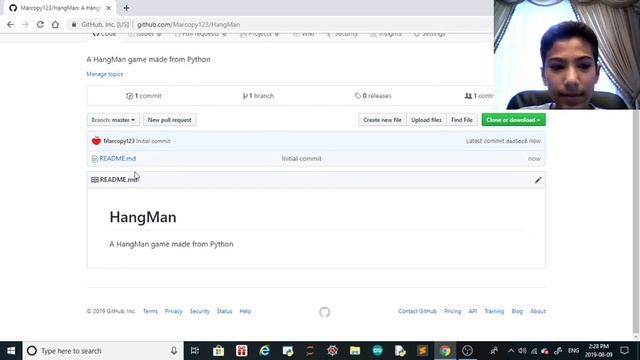Open File Explorer from the taskbar
This screenshot has height=360, width=640.
(x=355, y=351)
